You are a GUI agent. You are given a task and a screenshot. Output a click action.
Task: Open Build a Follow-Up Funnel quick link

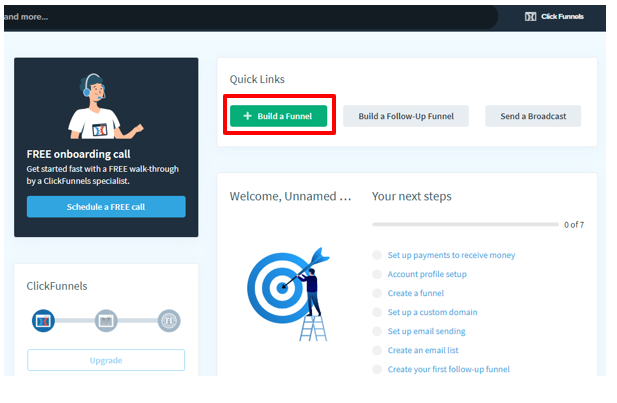406,116
